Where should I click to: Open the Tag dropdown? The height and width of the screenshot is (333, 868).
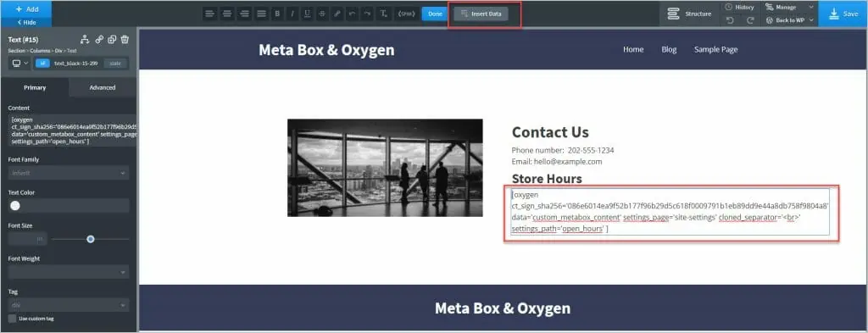(x=69, y=305)
